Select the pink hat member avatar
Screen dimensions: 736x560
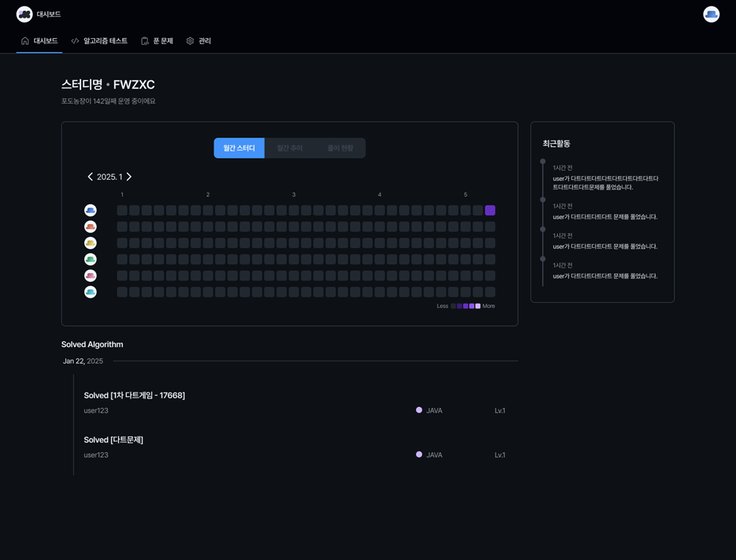[x=90, y=275]
